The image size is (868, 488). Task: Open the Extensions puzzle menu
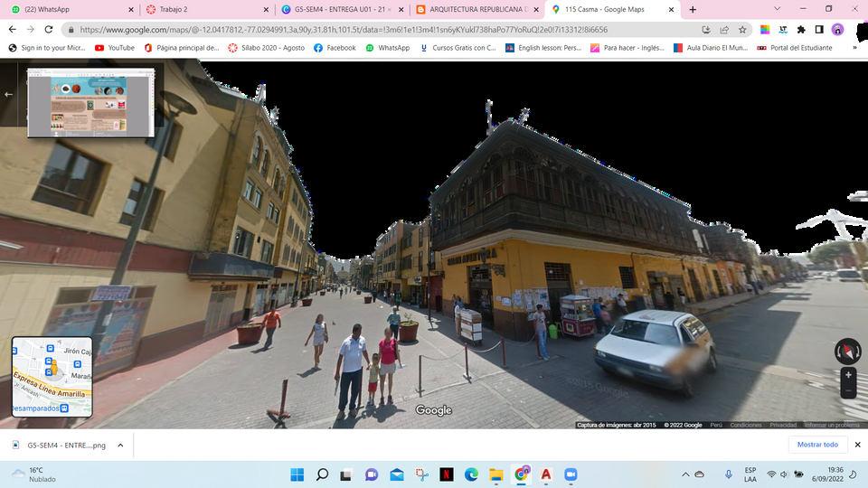pos(801,30)
